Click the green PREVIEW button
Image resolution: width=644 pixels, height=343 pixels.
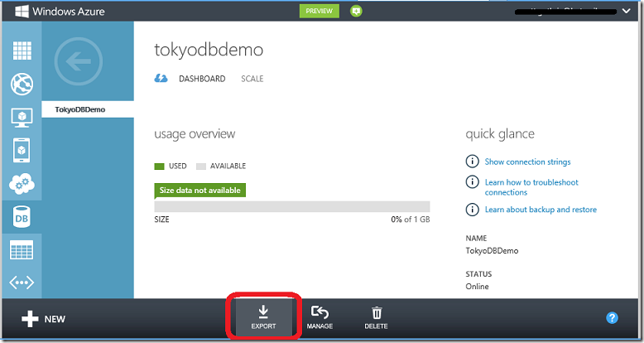320,11
